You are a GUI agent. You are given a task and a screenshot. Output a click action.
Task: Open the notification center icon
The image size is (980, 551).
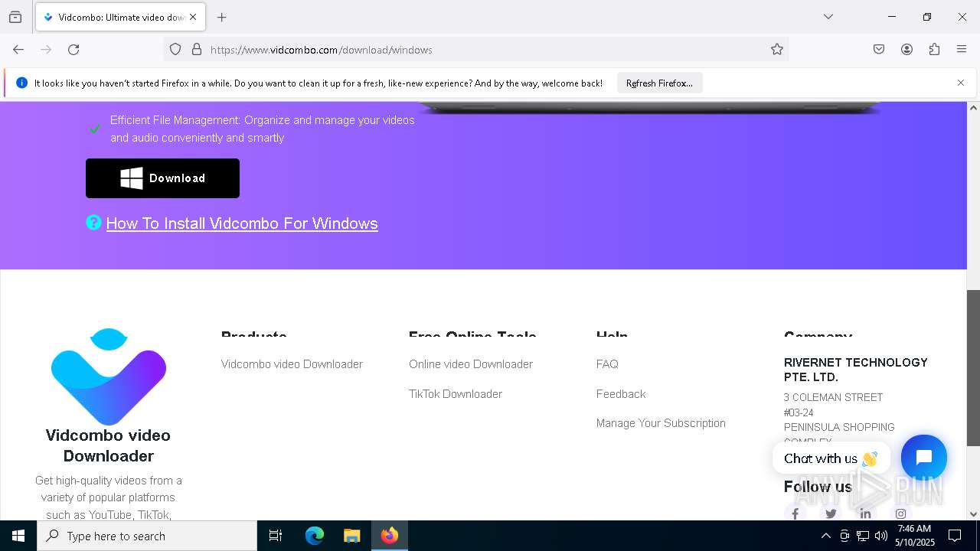(955, 536)
